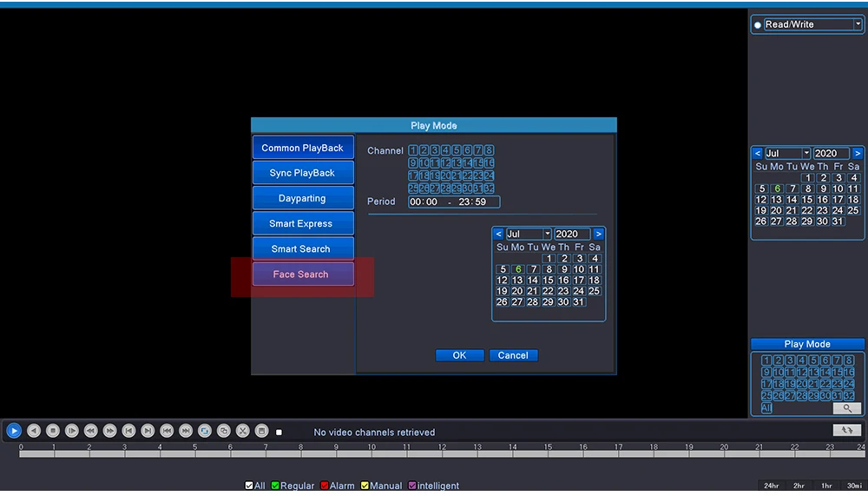The width and height of the screenshot is (868, 496).
Task: Open the Jul month dropdown in dialog
Action: (529, 234)
